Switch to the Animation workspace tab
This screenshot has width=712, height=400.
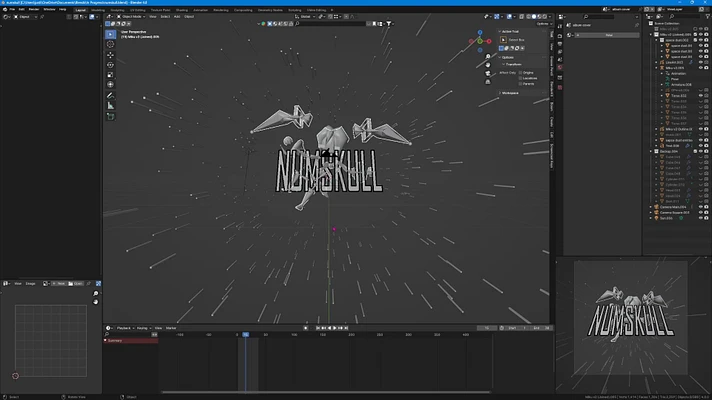click(x=200, y=10)
